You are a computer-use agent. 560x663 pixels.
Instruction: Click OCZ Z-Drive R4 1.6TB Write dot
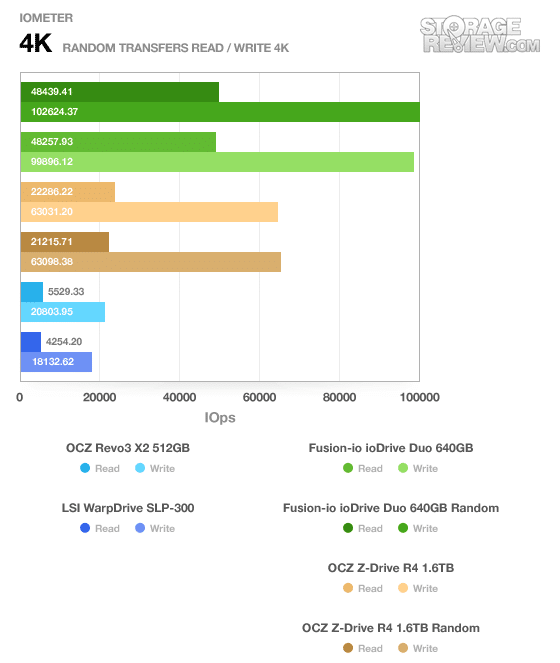[x=403, y=588]
